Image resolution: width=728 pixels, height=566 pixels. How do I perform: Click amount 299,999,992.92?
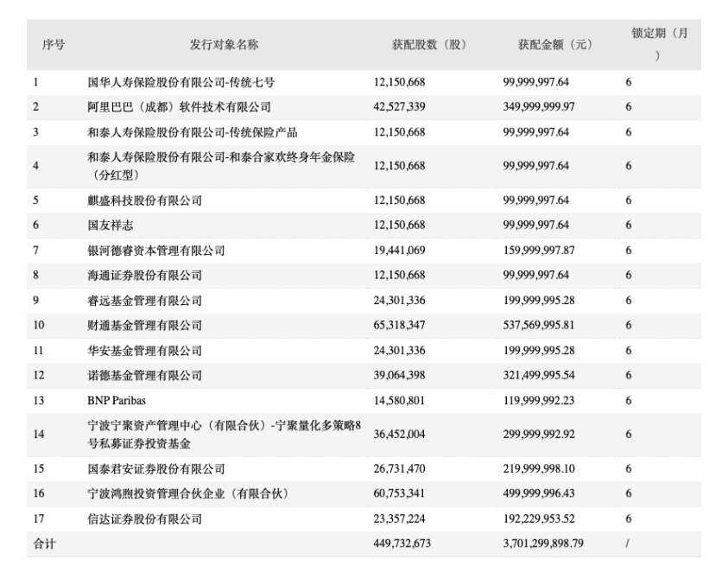539,435
